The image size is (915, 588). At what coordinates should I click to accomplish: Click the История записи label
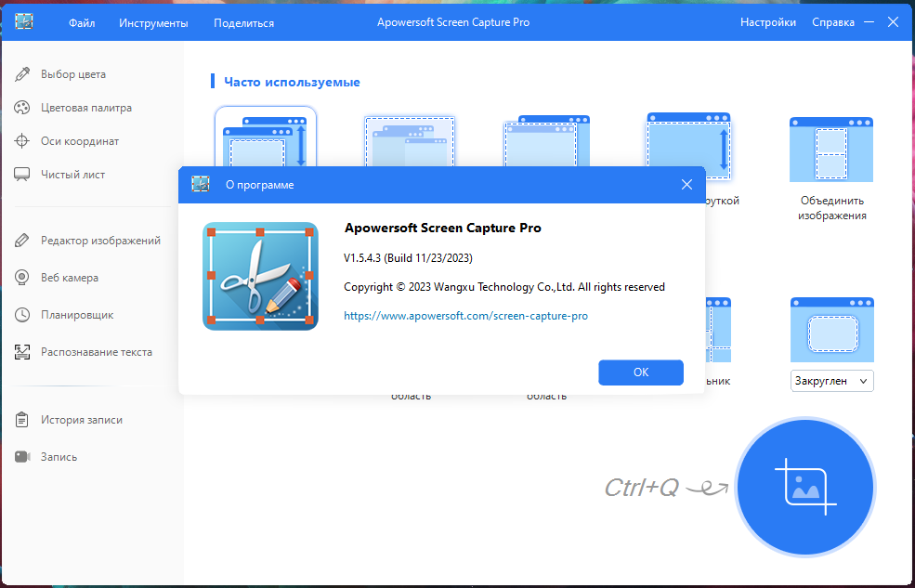point(82,420)
